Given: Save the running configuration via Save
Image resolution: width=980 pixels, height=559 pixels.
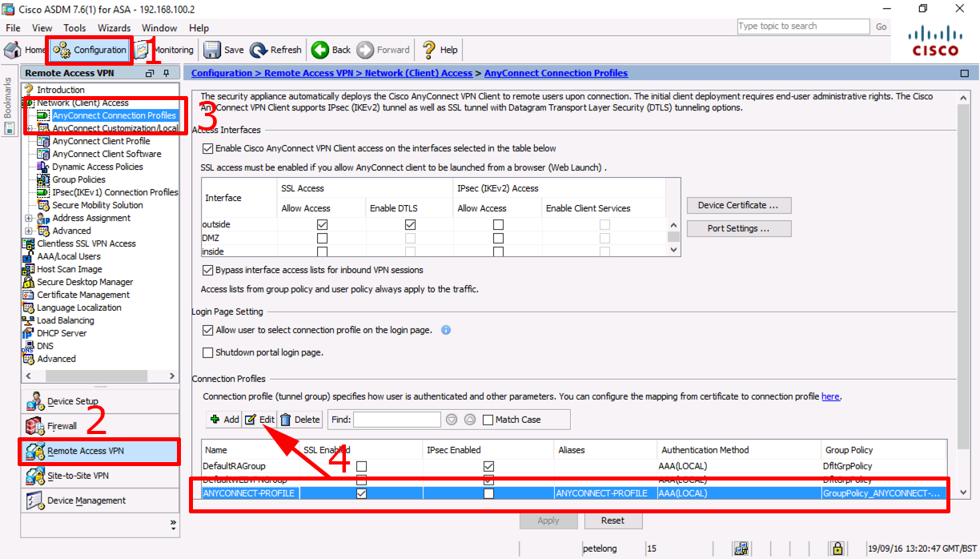Looking at the screenshot, I should click(224, 50).
